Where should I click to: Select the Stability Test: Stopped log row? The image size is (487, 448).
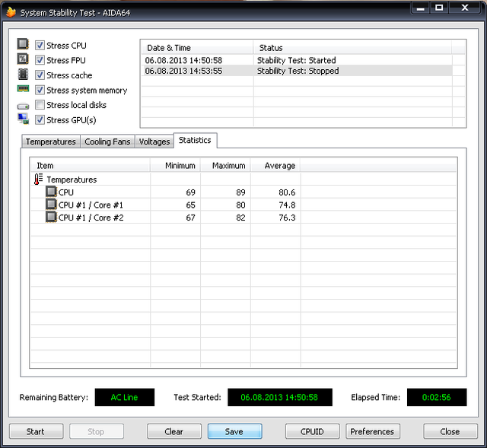(297, 71)
